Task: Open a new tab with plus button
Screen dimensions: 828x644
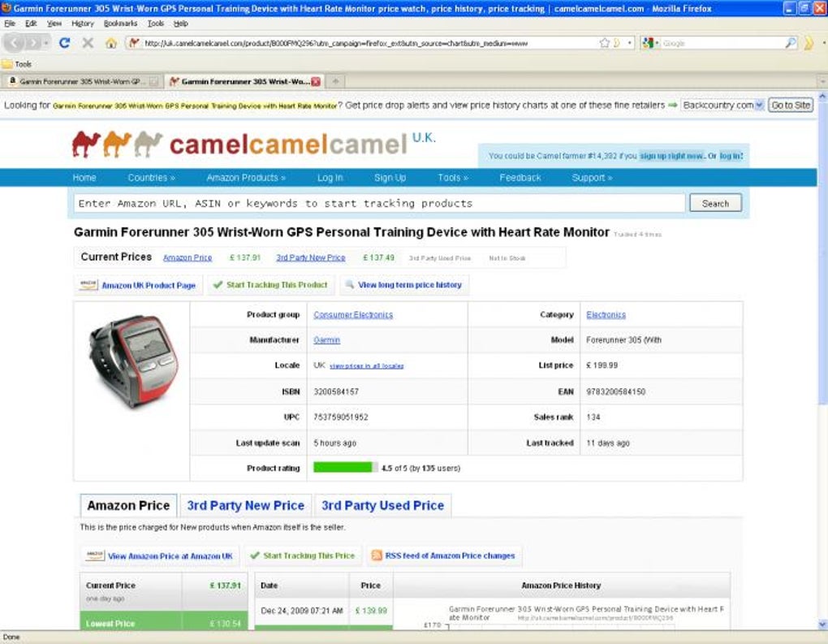Action: click(x=335, y=81)
